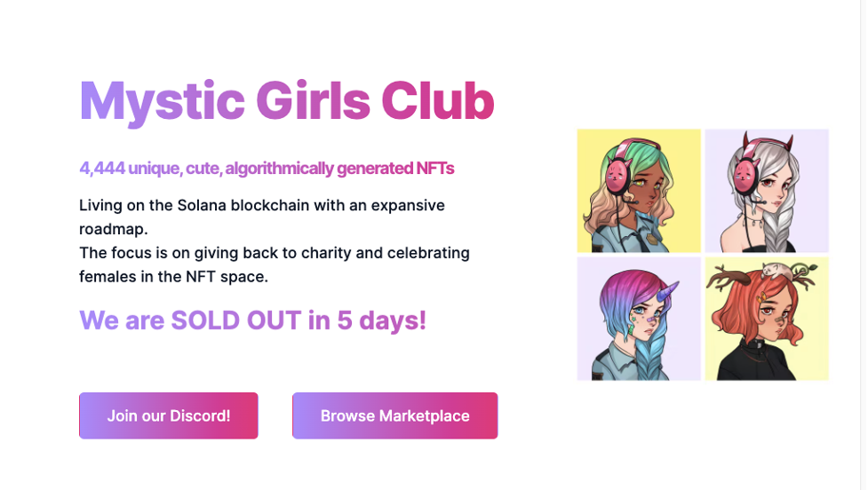Click the vertical scrollbar on right edge

863,245
